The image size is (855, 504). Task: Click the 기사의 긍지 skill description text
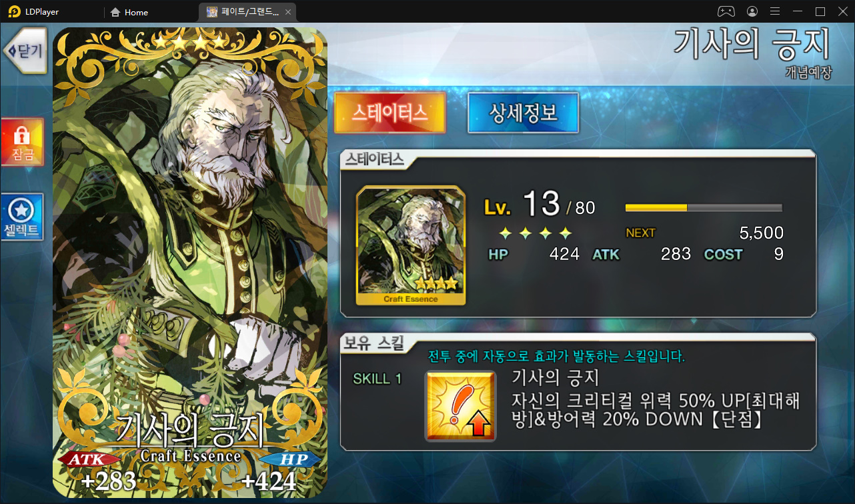point(655,409)
